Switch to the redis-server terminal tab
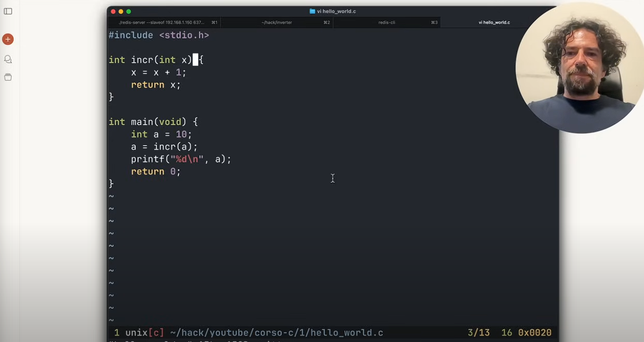 [x=164, y=23]
